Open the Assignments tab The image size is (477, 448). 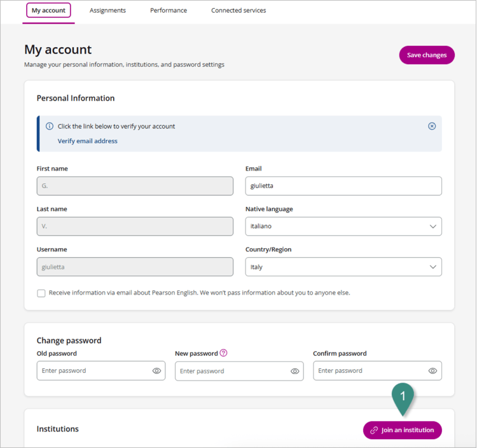[107, 10]
